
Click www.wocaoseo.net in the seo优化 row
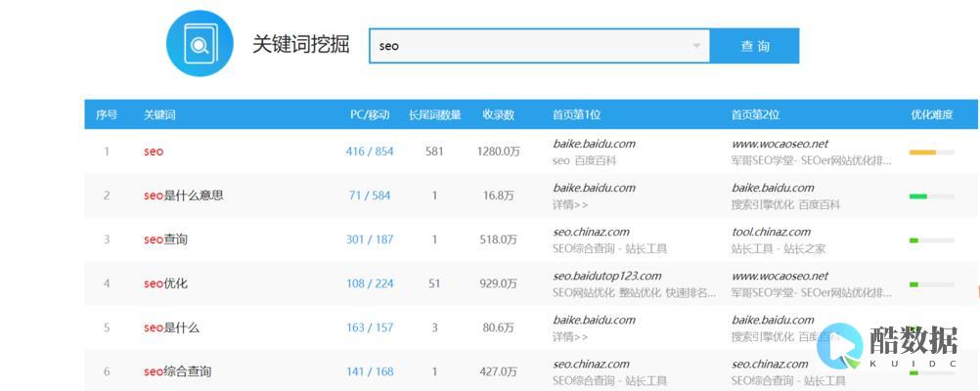tap(780, 276)
